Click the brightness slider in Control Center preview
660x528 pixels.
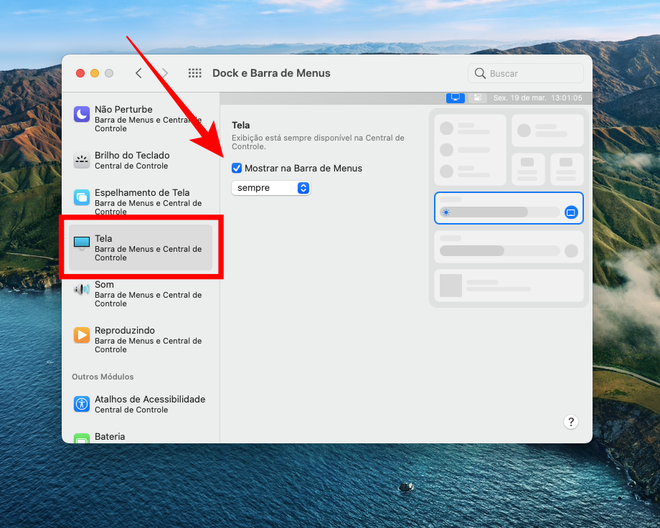pos(500,212)
